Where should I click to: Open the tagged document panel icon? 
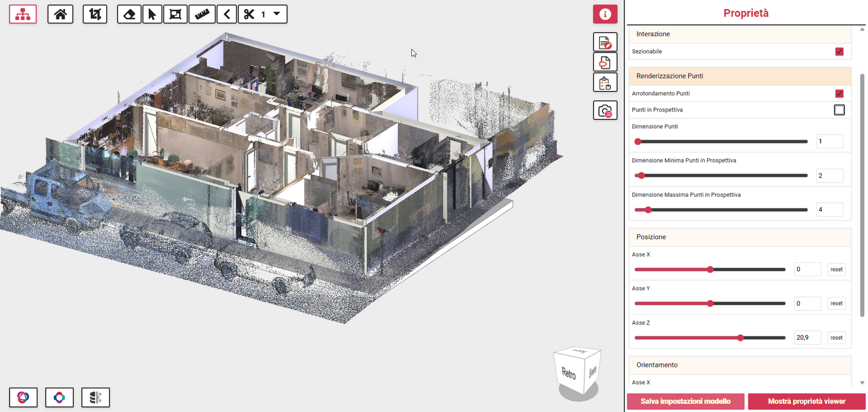[605, 62]
